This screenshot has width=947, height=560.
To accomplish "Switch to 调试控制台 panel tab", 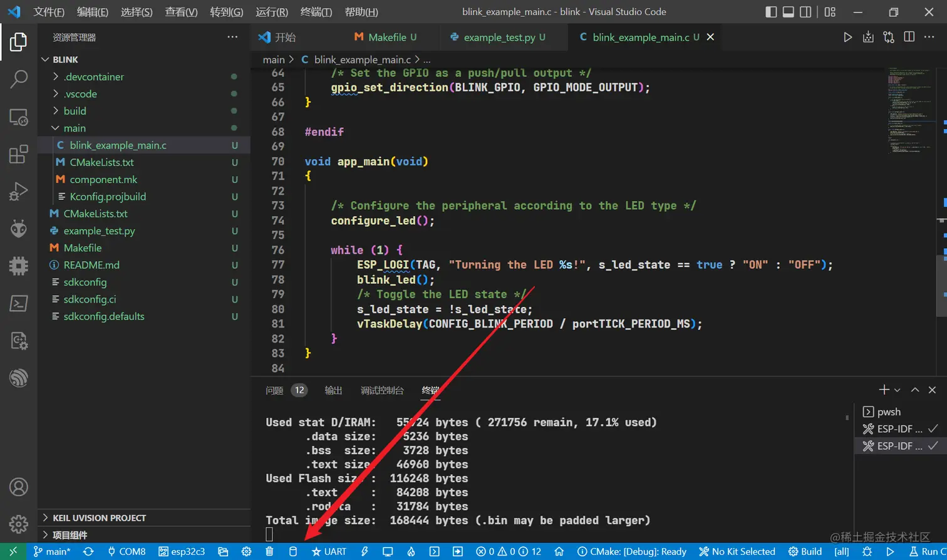I will 382,390.
